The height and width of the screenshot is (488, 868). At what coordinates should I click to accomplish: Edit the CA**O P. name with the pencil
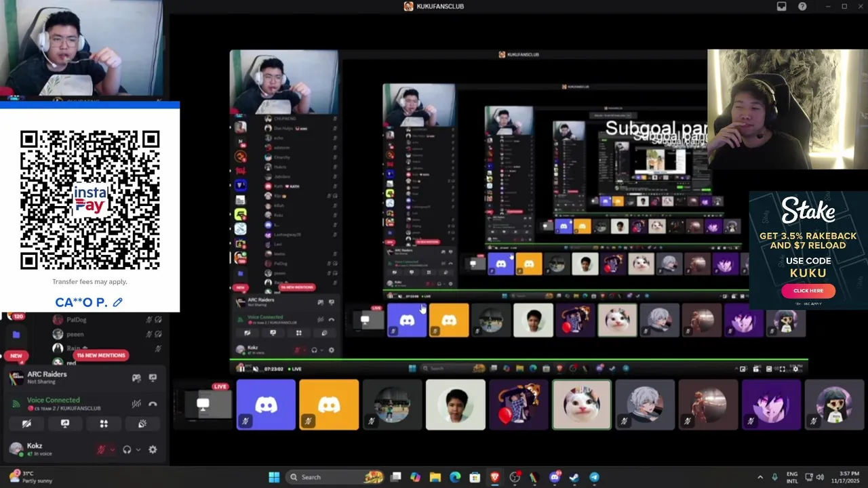click(118, 302)
